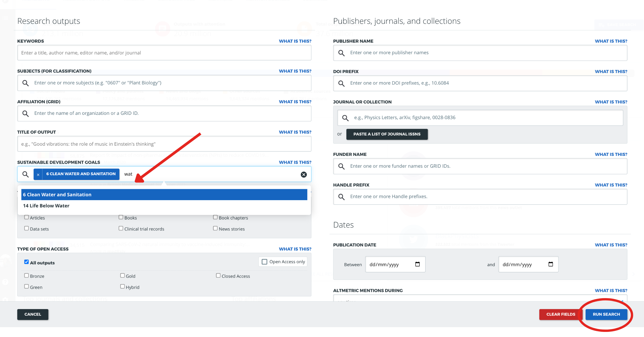Clear the Sustainable Development Goals search text
Viewport: 644px width, 337px height.
tap(303, 174)
